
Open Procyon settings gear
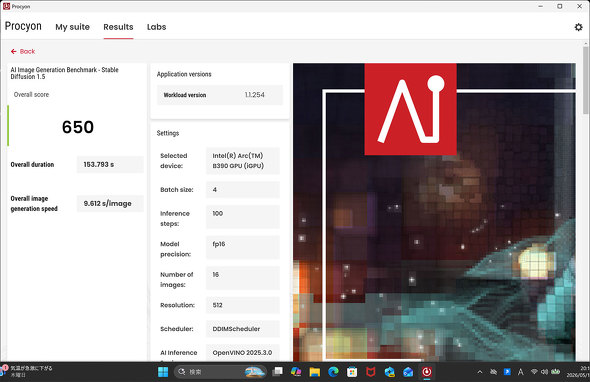tap(578, 27)
